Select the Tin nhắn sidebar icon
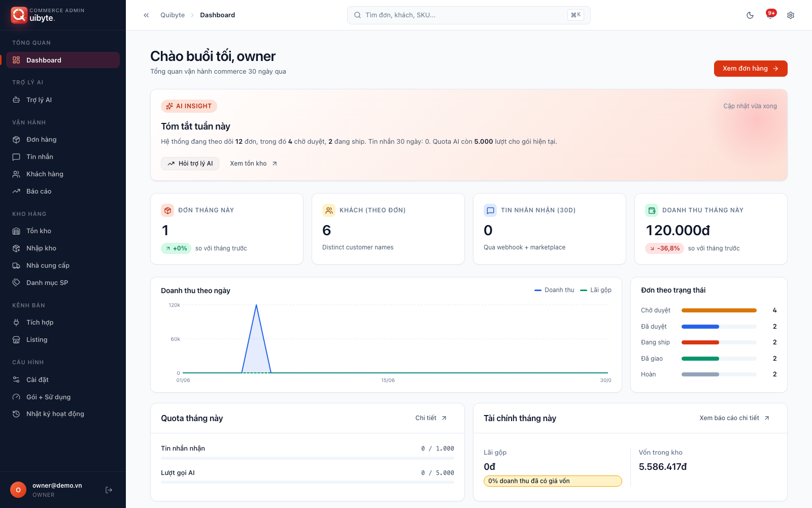The width and height of the screenshot is (812, 508). (x=16, y=157)
